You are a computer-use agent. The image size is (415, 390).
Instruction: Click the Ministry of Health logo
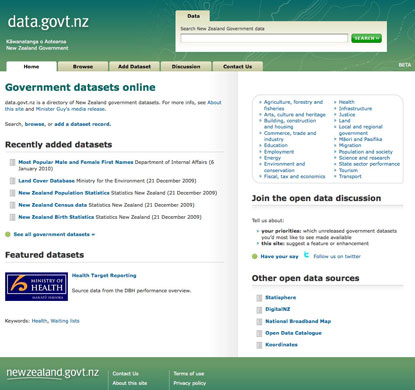coord(36,287)
